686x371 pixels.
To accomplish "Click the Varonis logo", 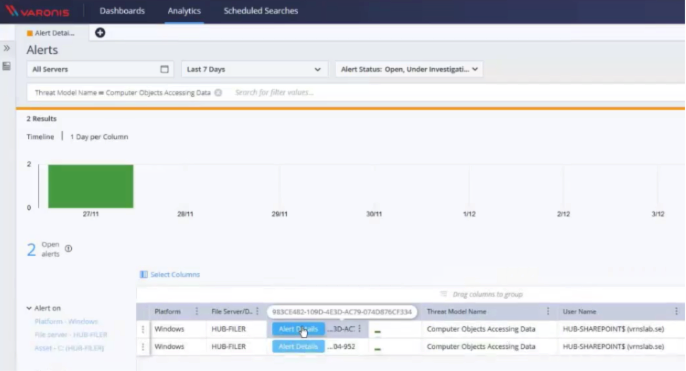I will (x=37, y=11).
